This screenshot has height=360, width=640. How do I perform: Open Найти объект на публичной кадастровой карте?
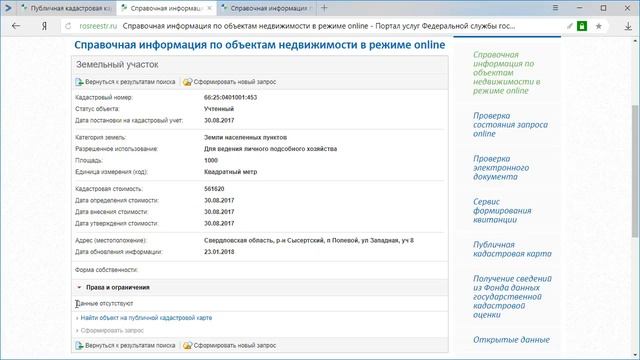coord(146,318)
